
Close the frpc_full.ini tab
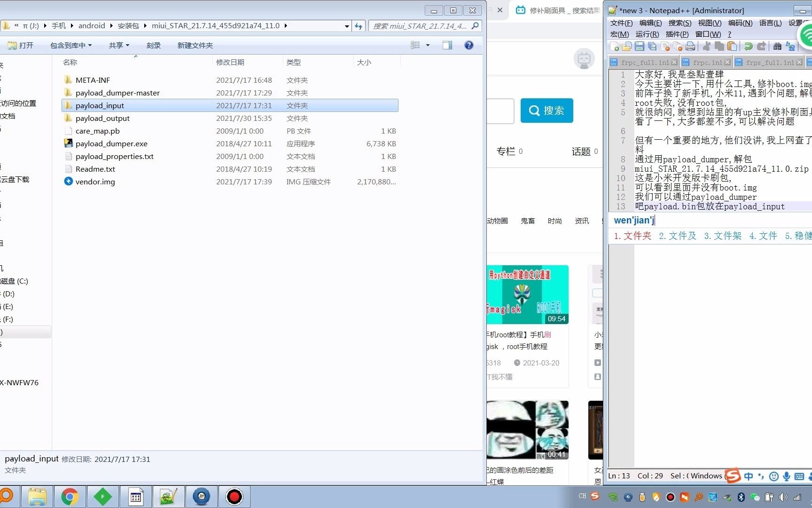tap(674, 62)
